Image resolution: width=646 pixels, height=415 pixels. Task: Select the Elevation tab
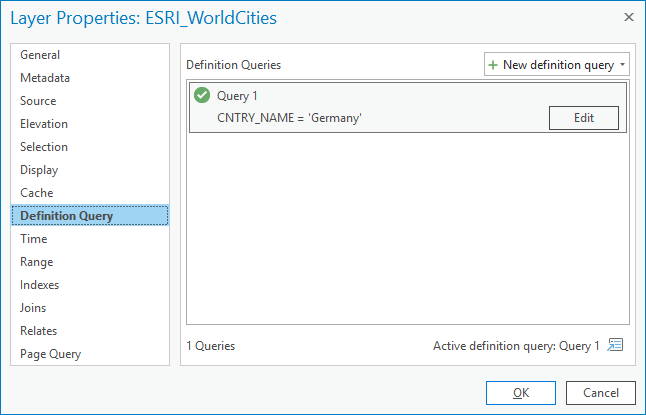[90, 124]
